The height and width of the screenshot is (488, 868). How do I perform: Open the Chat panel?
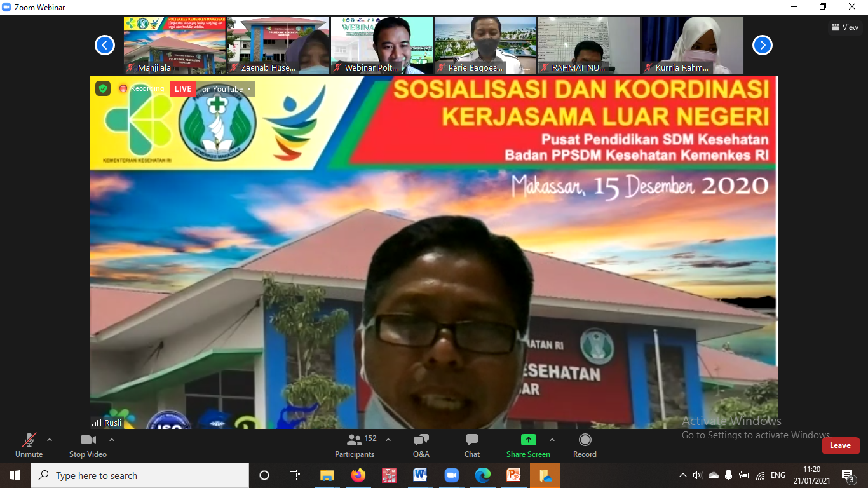[472, 445]
